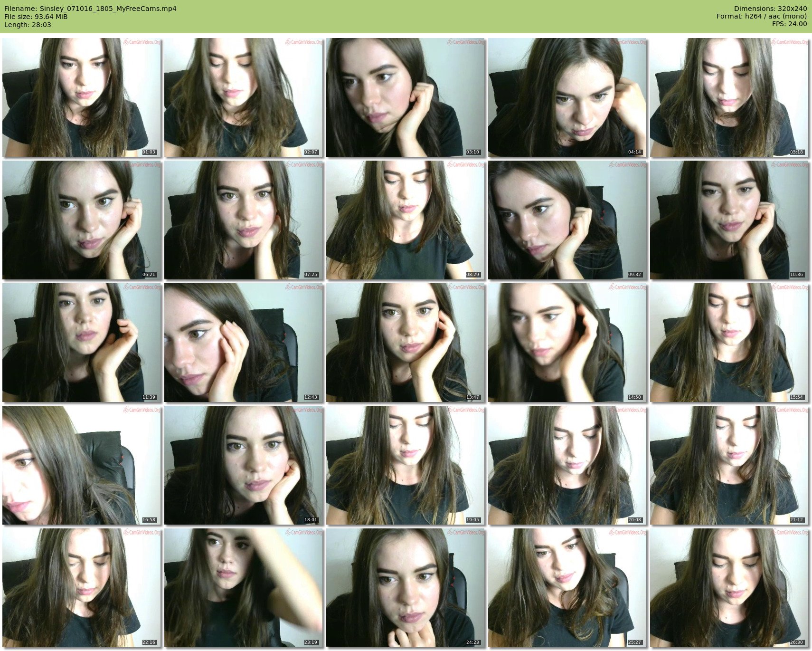
Task: Open the frame marked 03:10
Action: click(405, 97)
